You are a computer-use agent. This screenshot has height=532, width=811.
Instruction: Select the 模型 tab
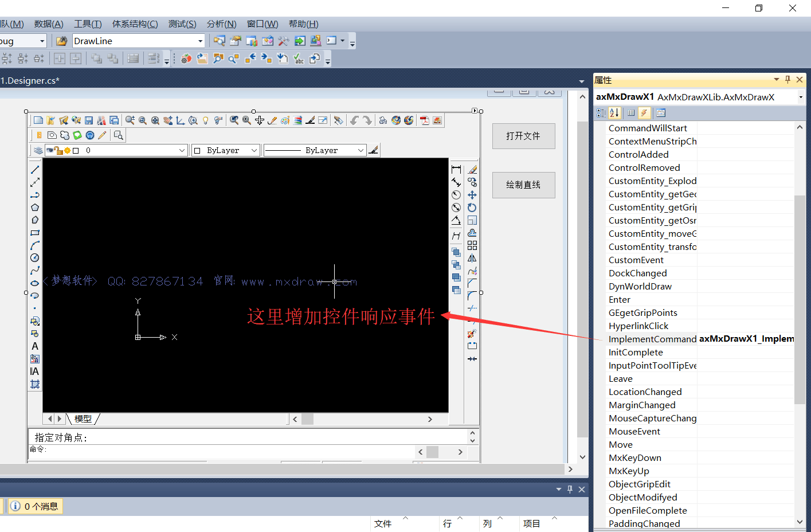coord(83,419)
